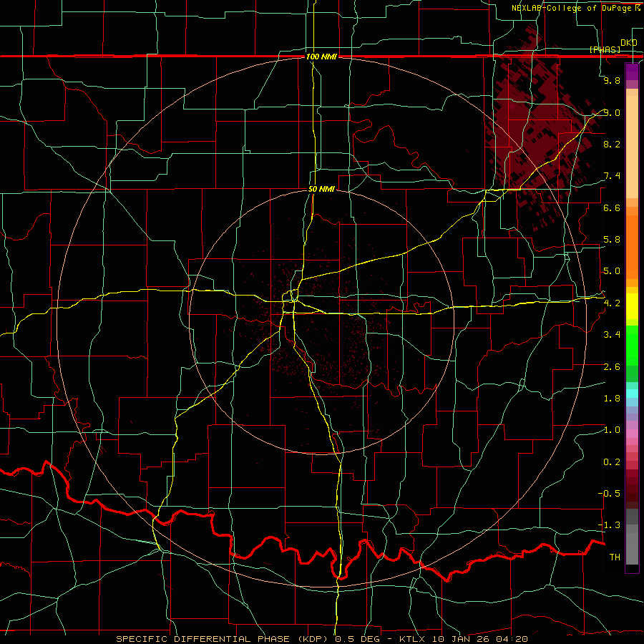644x644 pixels.
Task: Click the 100 NMI range ring label
Action: click(x=321, y=57)
